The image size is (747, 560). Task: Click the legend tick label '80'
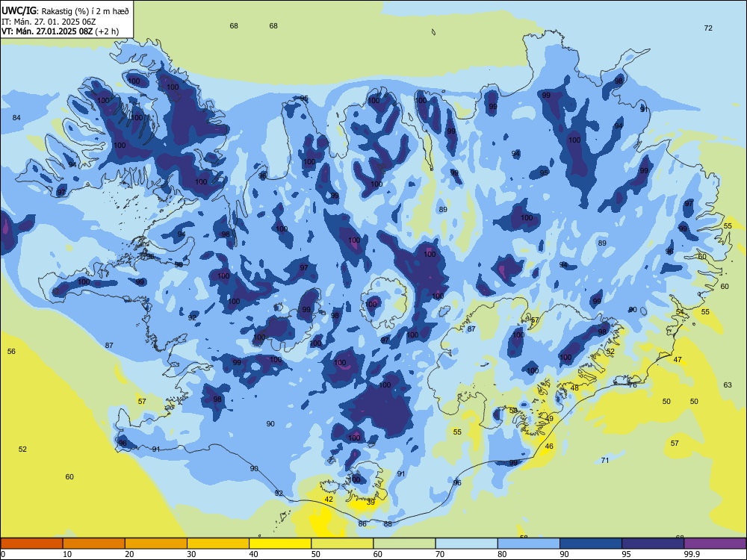coord(502,554)
